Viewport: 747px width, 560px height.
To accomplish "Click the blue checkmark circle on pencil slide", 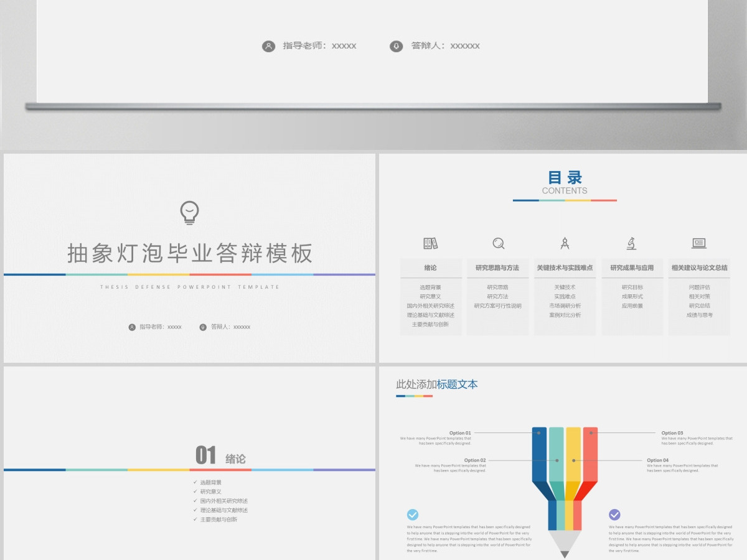I will point(413,515).
